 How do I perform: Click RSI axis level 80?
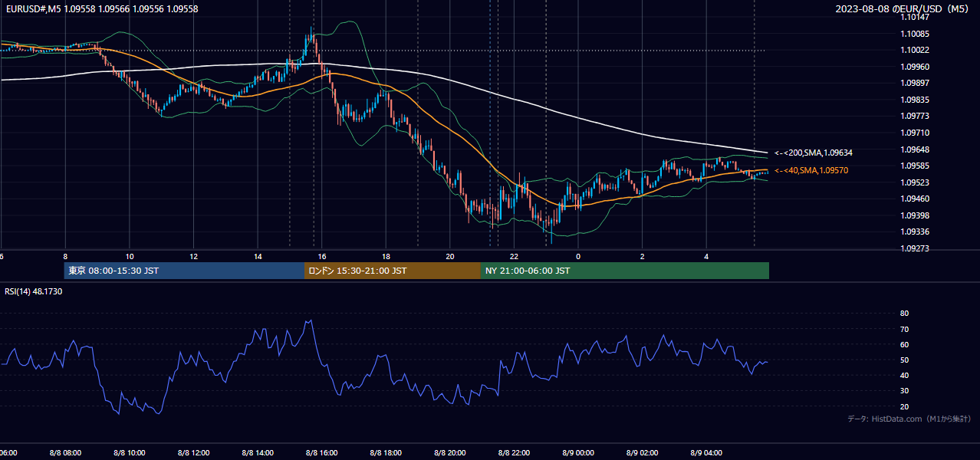[x=904, y=314]
